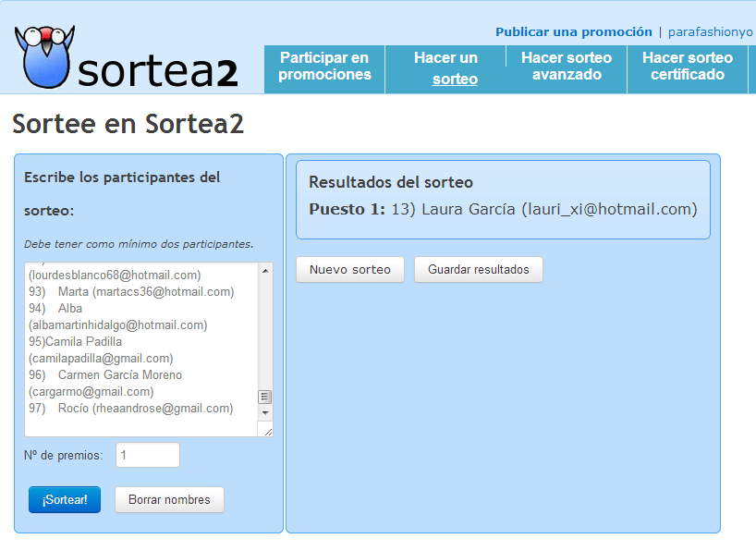Open the Publicar una promoción link
Screen dimensions: 756x551
[x=573, y=31]
